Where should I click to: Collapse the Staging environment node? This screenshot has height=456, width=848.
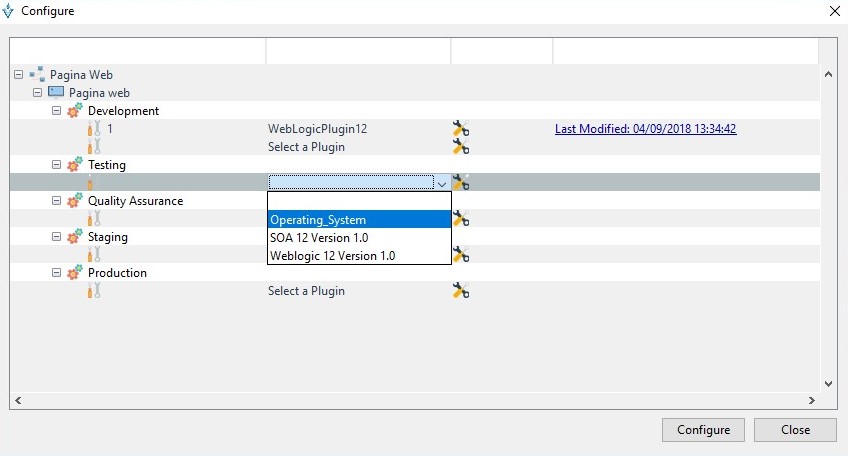(57, 237)
